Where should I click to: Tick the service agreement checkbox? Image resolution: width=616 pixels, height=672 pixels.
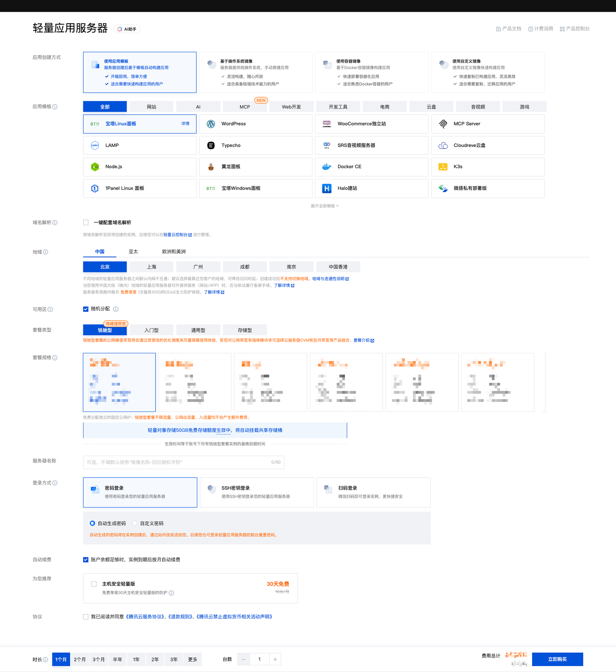tap(86, 617)
